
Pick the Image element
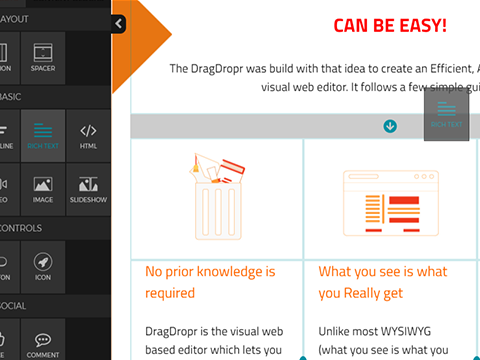click(43, 189)
